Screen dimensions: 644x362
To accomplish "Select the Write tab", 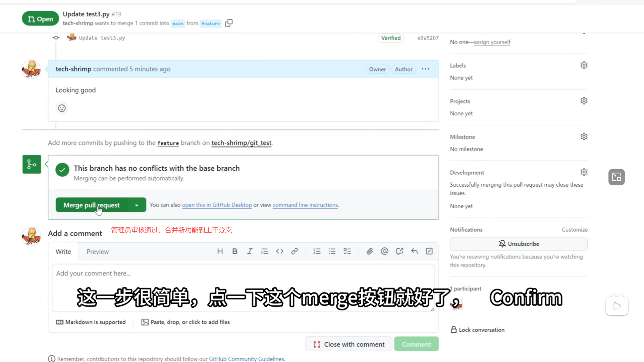I will pyautogui.click(x=63, y=252).
